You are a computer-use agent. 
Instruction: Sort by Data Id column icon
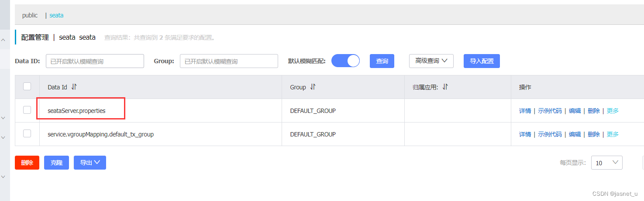click(x=74, y=87)
